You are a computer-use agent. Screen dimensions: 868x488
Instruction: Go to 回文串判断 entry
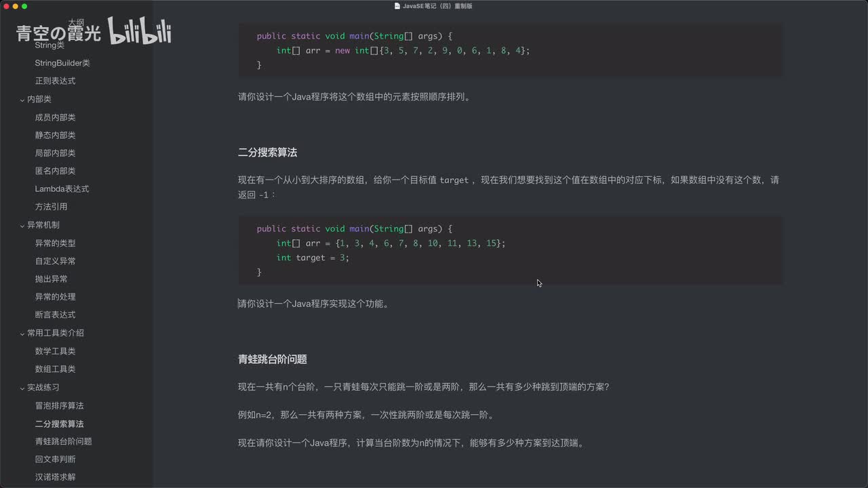[x=55, y=460]
